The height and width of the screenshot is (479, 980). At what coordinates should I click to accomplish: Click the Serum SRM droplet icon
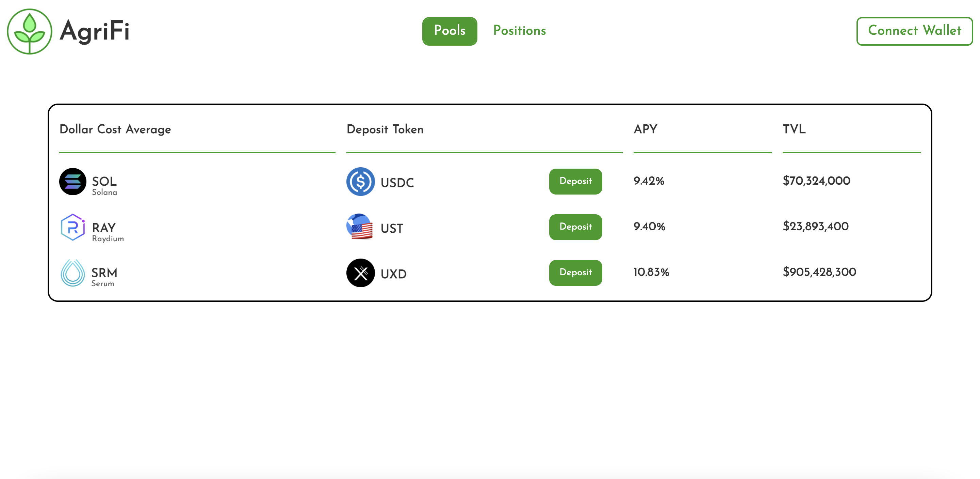[x=73, y=273]
